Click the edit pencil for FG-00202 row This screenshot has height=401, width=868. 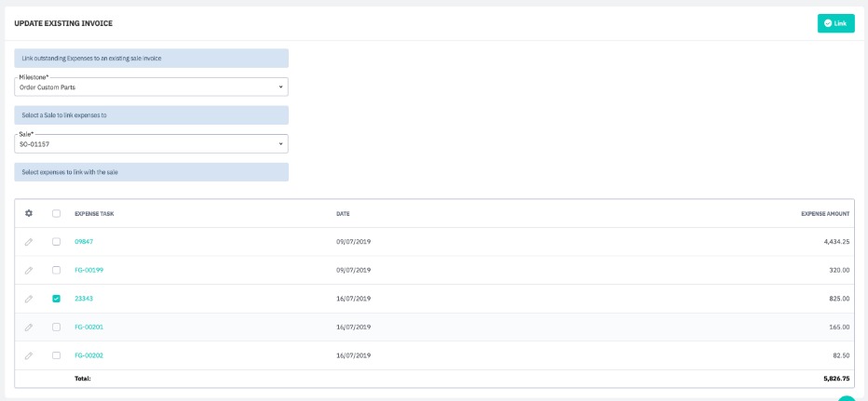click(29, 355)
